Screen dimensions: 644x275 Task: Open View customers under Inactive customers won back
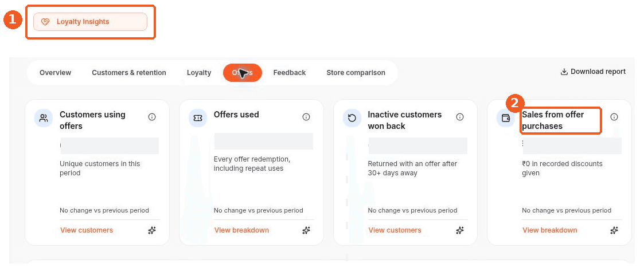coord(395,230)
